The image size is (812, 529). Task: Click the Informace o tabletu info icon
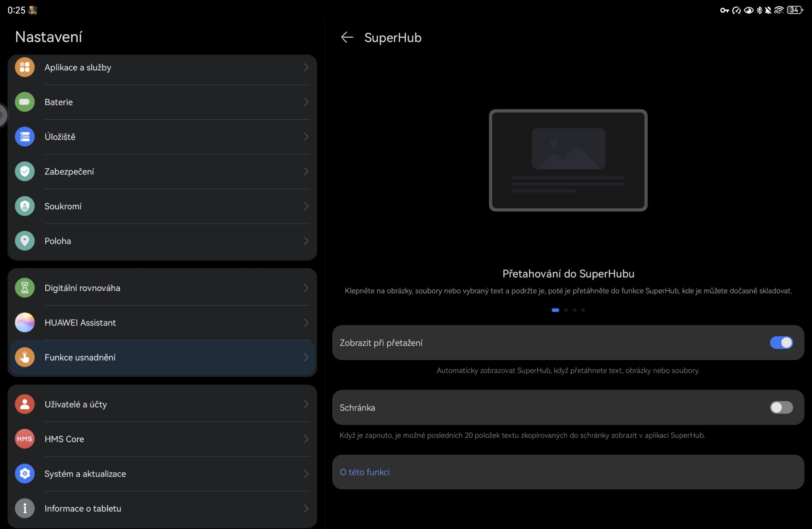click(25, 508)
